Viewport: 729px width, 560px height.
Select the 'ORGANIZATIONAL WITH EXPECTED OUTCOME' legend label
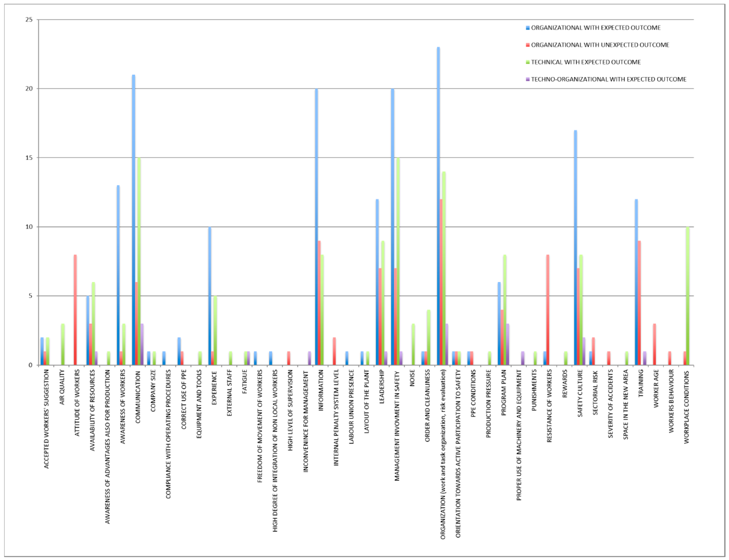click(596, 28)
